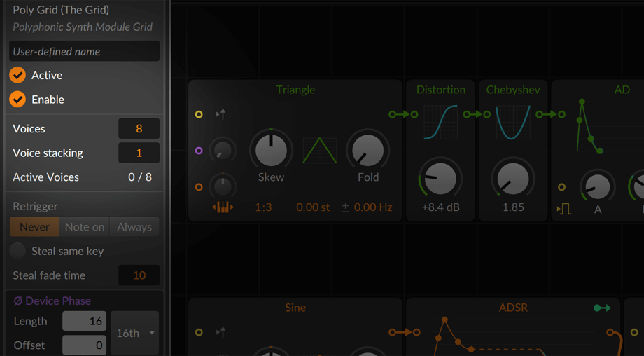Viewport: 644px width, 356px height.
Task: Toggle Triangle's keyboard tracking icon
Action: click(223, 207)
